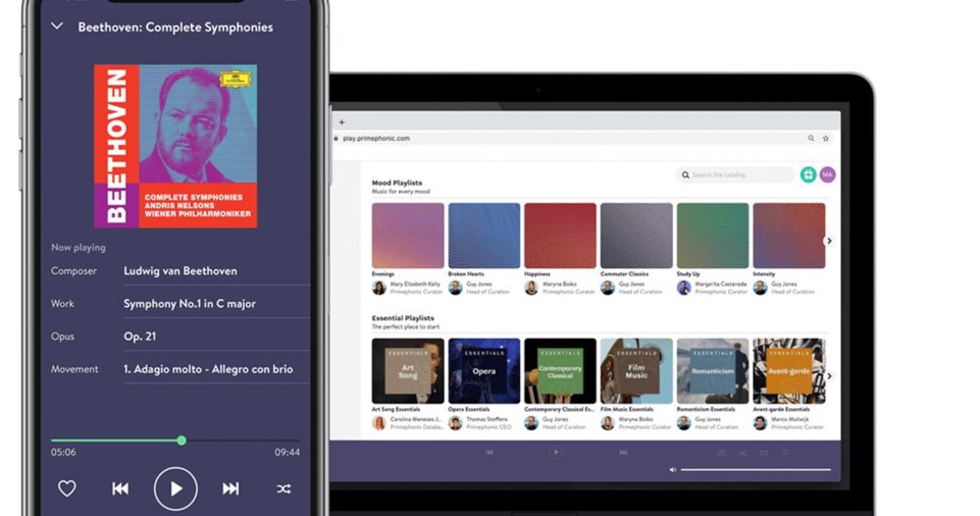Open the Contemporary Classical Essentials cover
The width and height of the screenshot is (980, 516).
(560, 371)
